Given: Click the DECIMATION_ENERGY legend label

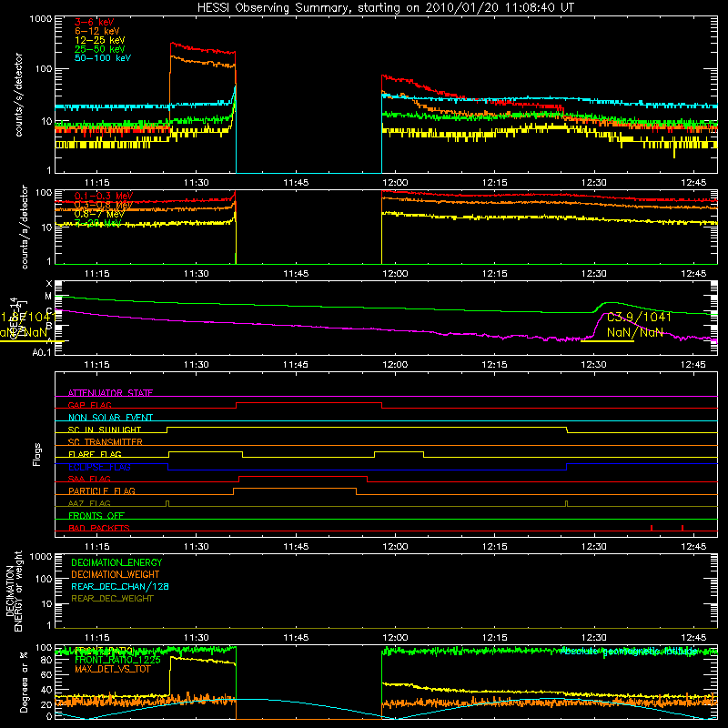Looking at the screenshot, I should pyautogui.click(x=116, y=562).
